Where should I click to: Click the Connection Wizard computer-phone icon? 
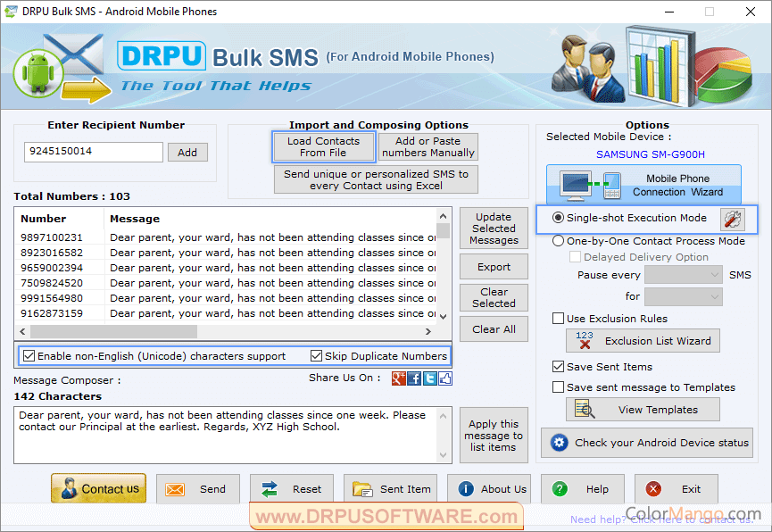click(591, 186)
